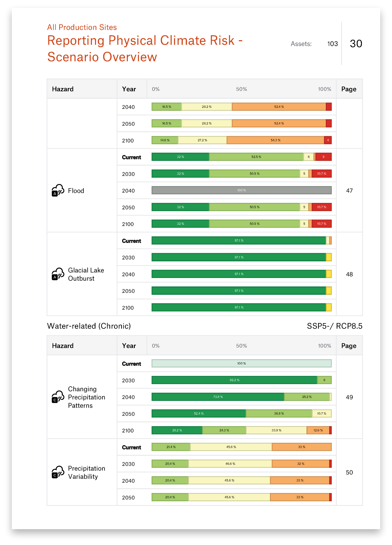Click the Glacial Lake Outburst hazard icon
The image size is (392, 545).
coord(58,274)
